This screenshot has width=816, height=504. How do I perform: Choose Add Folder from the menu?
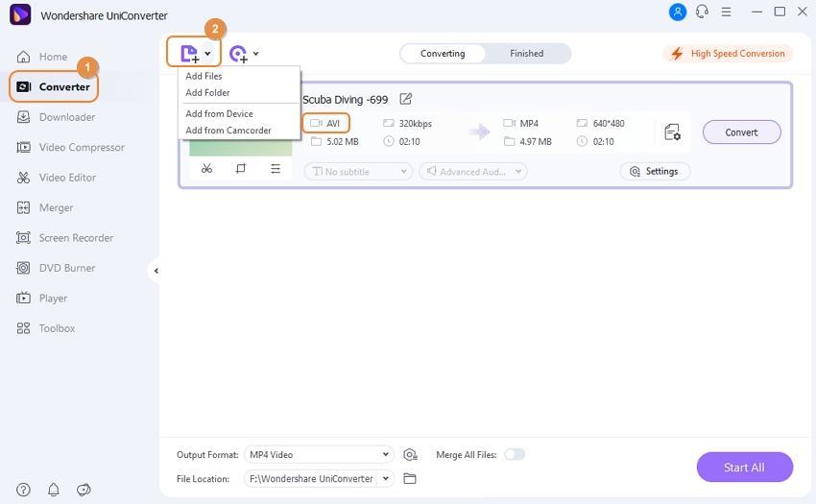point(207,93)
